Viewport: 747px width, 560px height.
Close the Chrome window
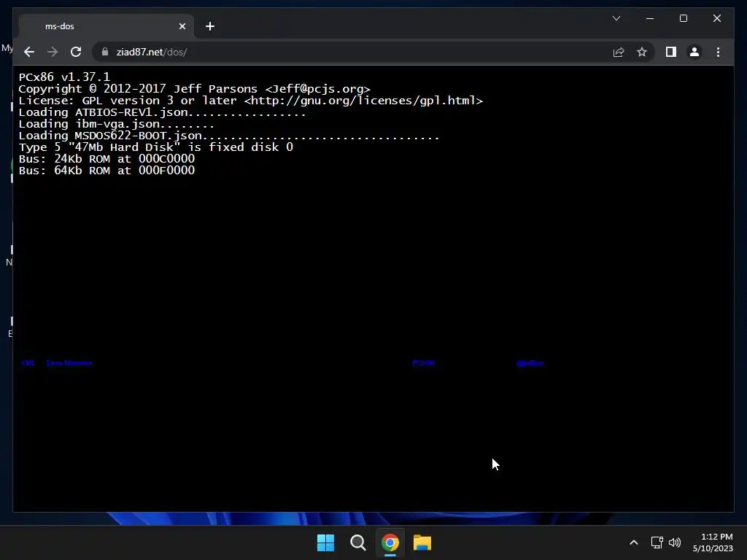point(717,18)
